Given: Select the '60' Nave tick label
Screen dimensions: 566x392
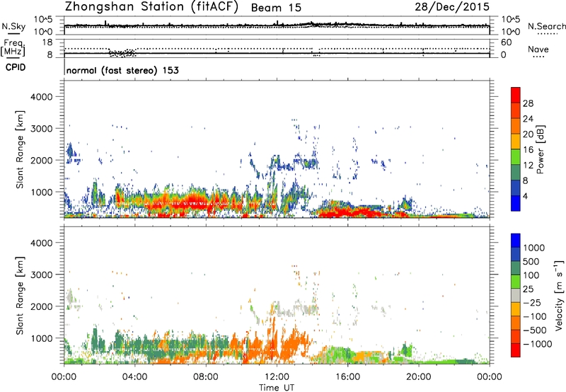Looking at the screenshot, I should point(507,42).
